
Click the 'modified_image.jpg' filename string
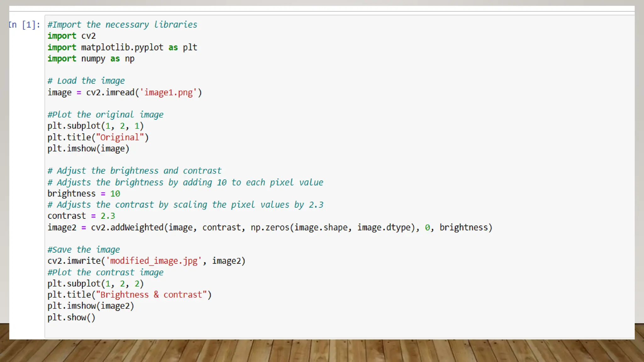[153, 261]
